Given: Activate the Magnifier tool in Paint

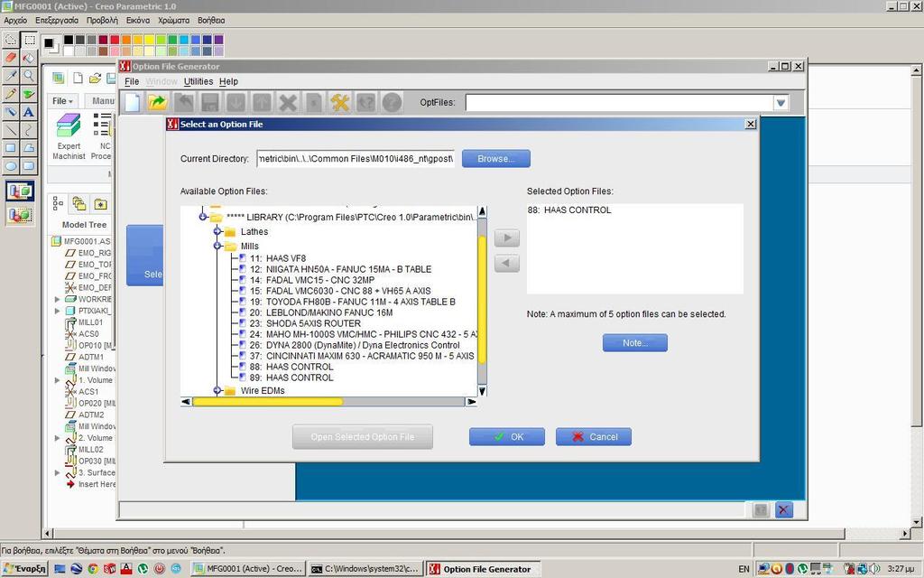Looking at the screenshot, I should tap(29, 76).
